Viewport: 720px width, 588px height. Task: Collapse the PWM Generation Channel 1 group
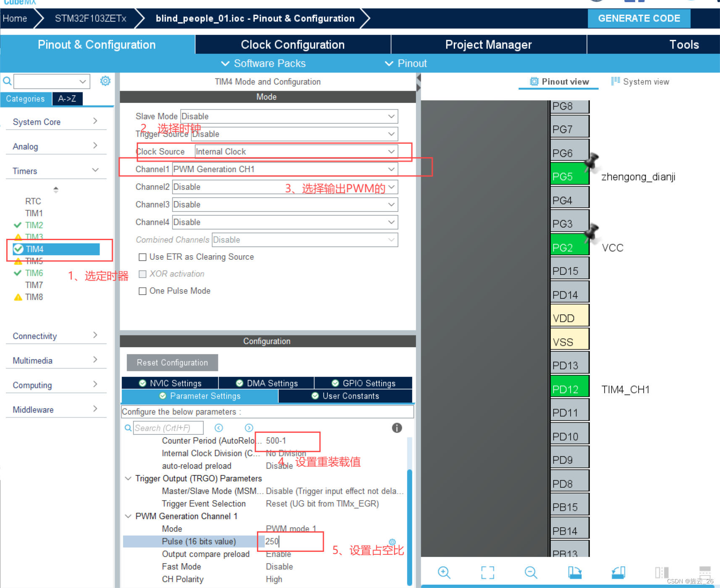pyautogui.click(x=128, y=516)
